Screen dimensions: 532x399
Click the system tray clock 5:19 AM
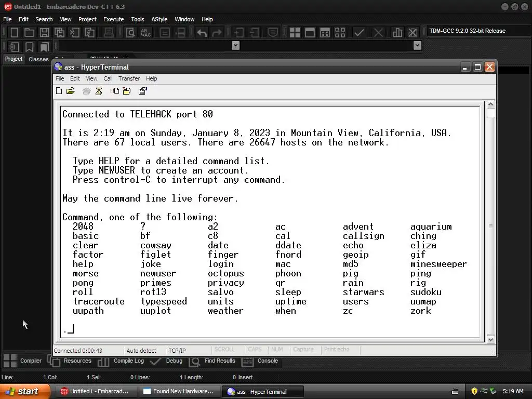(x=513, y=391)
